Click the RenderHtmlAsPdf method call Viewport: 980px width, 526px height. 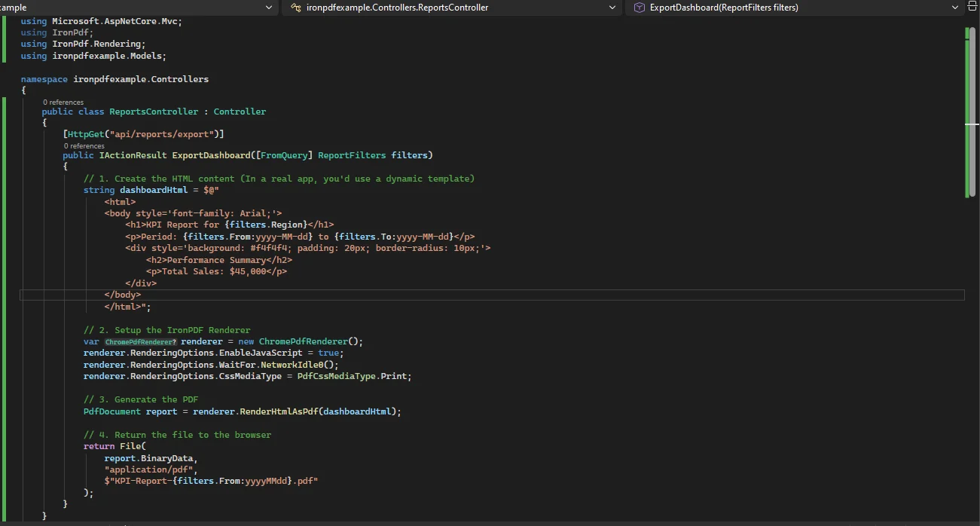[279, 411]
